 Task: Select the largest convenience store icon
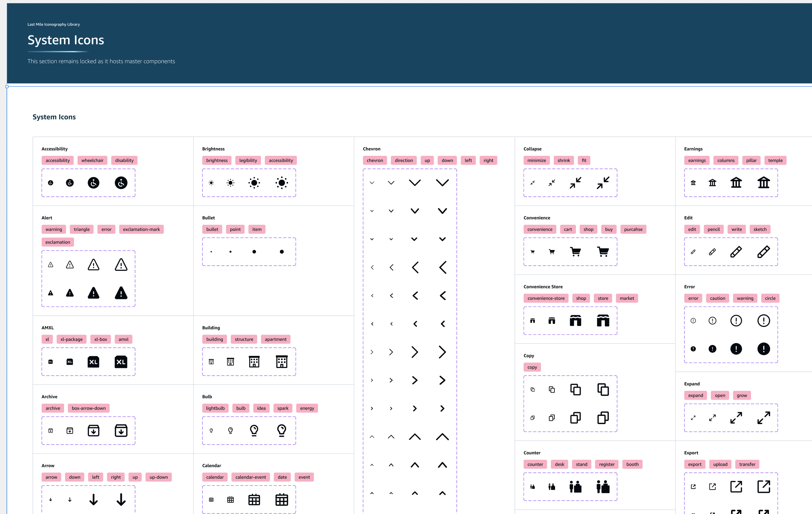tap(603, 320)
